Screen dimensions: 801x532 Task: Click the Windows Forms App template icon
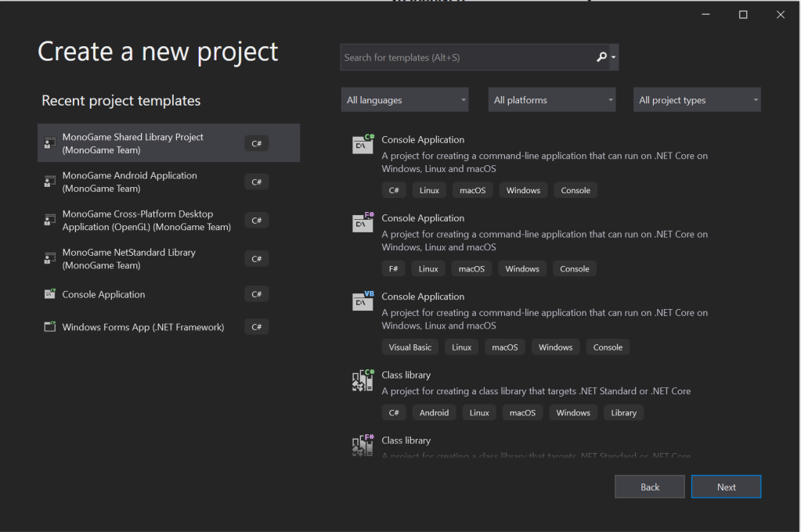click(x=49, y=327)
